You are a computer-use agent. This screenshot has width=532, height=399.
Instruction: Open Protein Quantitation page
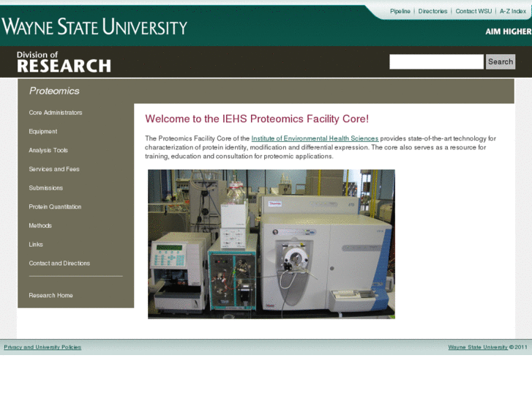(x=55, y=206)
